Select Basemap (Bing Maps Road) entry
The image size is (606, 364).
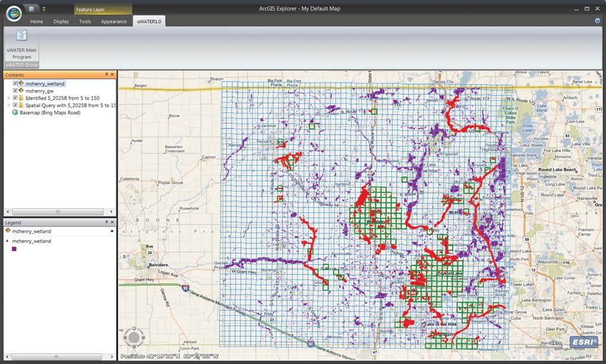tap(50, 112)
